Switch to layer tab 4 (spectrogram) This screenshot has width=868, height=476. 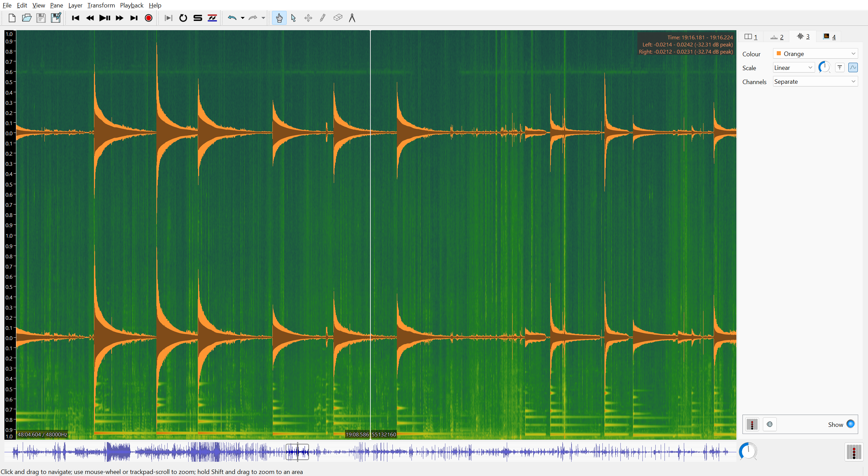pos(829,37)
